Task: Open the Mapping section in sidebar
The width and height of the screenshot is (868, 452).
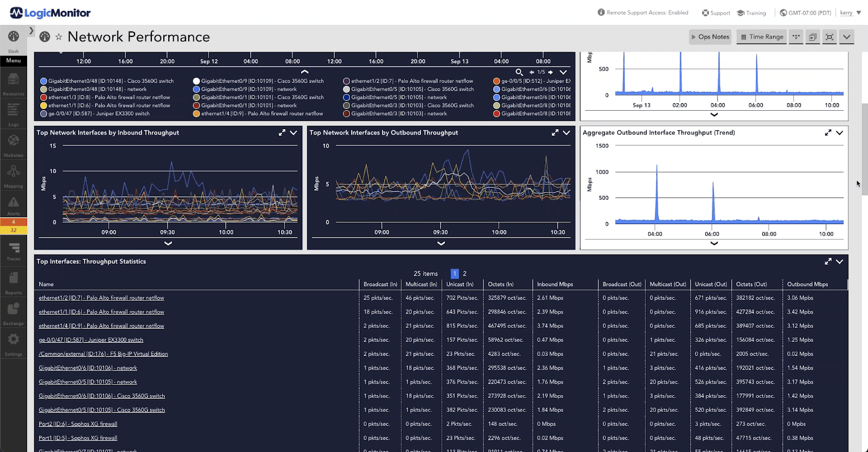Action: (x=14, y=176)
